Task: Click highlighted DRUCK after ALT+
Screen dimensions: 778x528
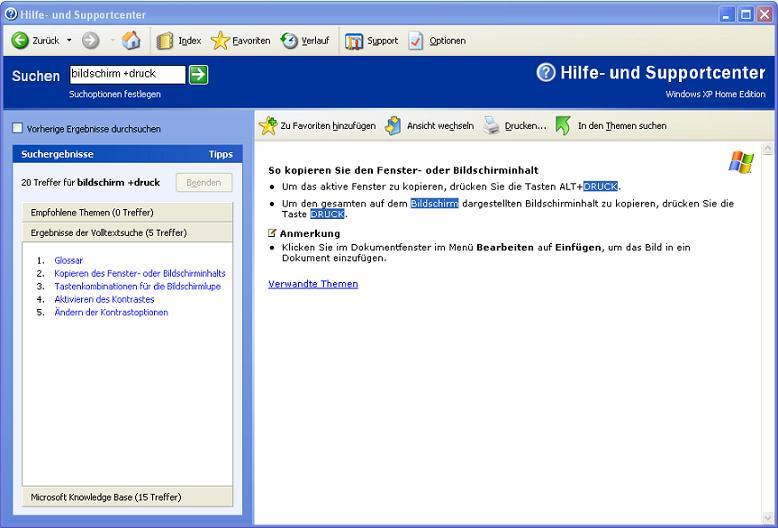Action: (600, 187)
